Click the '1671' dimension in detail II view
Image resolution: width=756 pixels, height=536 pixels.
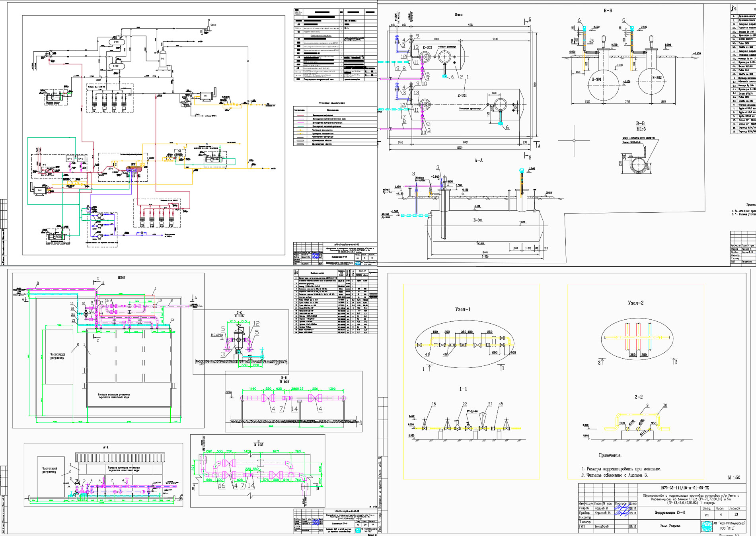(x=276, y=451)
